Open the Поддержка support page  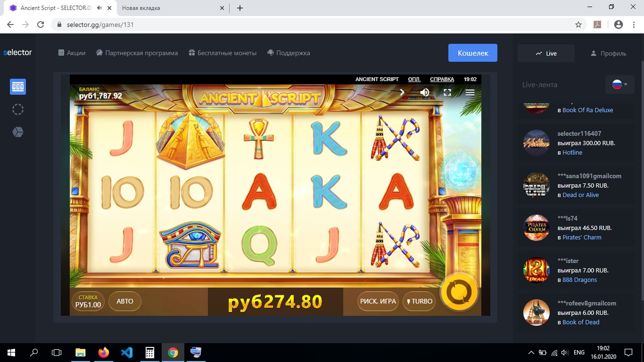click(288, 53)
